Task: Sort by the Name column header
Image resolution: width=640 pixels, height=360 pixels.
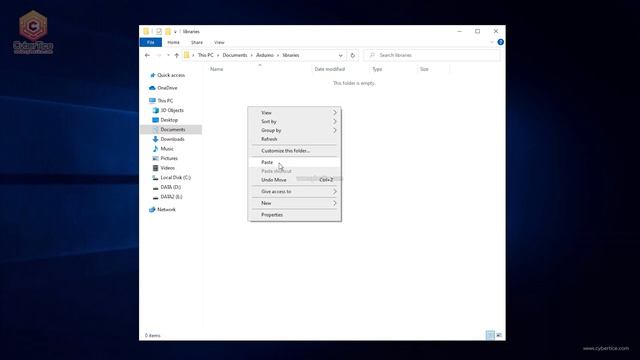Action: (x=217, y=69)
